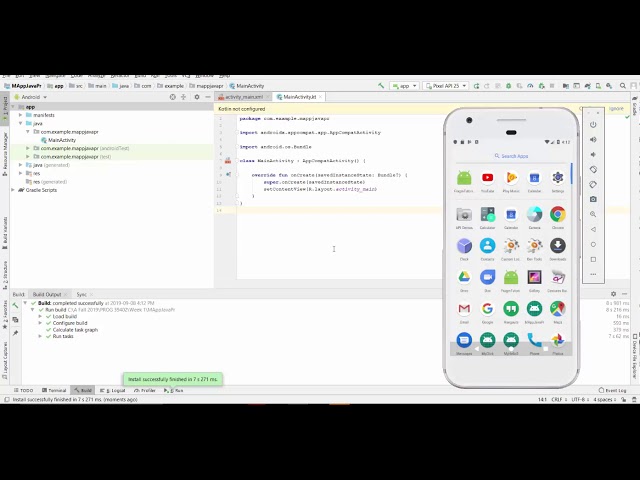Open the Pixel API 25 device dropdown

(x=445, y=86)
